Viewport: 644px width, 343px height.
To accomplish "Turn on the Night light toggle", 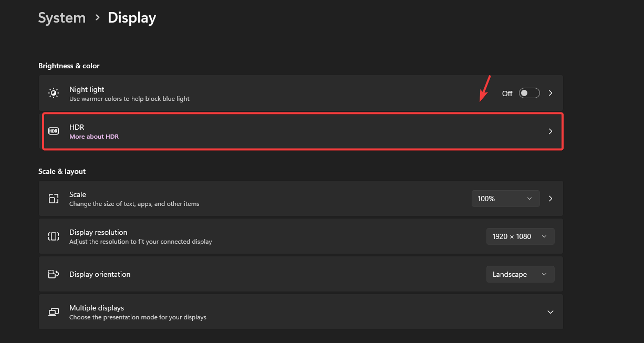I will coord(529,93).
